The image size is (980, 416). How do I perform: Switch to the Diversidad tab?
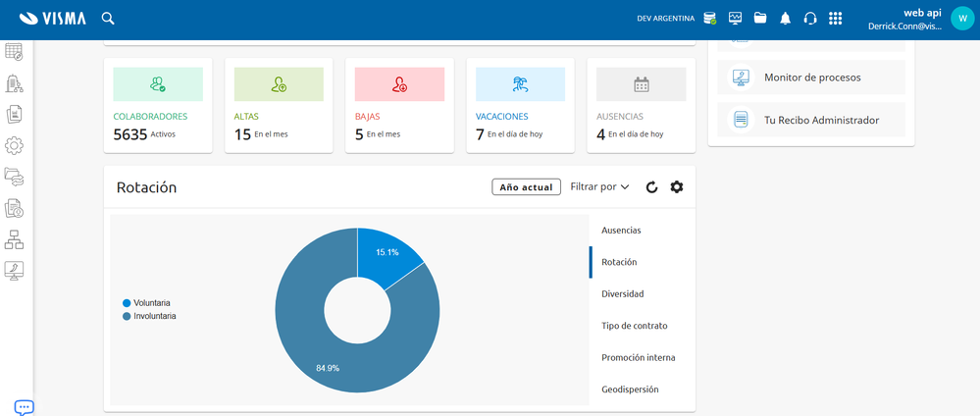click(623, 294)
